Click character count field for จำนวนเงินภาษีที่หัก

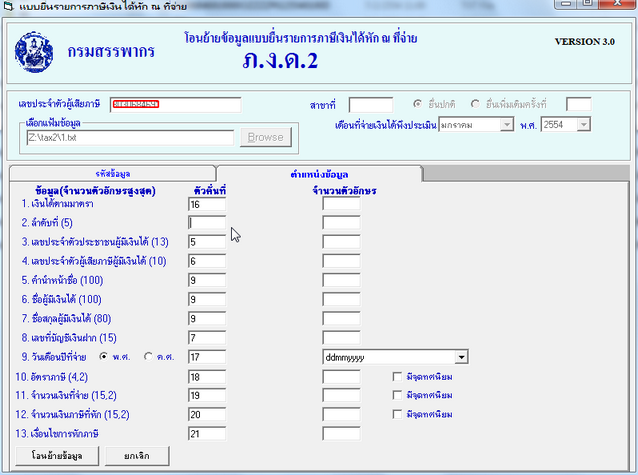click(x=341, y=414)
